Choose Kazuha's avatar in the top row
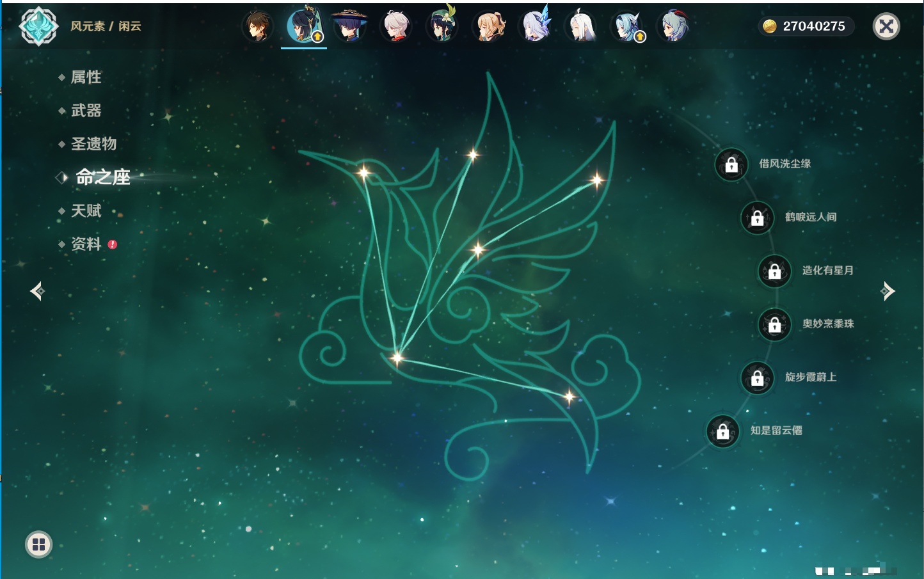Image resolution: width=924 pixels, height=579 pixels. coord(396,27)
